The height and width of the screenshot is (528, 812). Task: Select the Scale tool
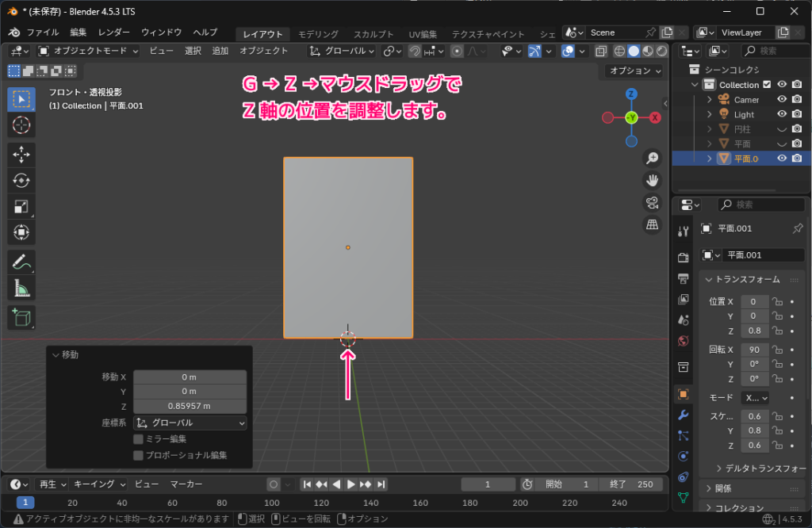(x=21, y=206)
